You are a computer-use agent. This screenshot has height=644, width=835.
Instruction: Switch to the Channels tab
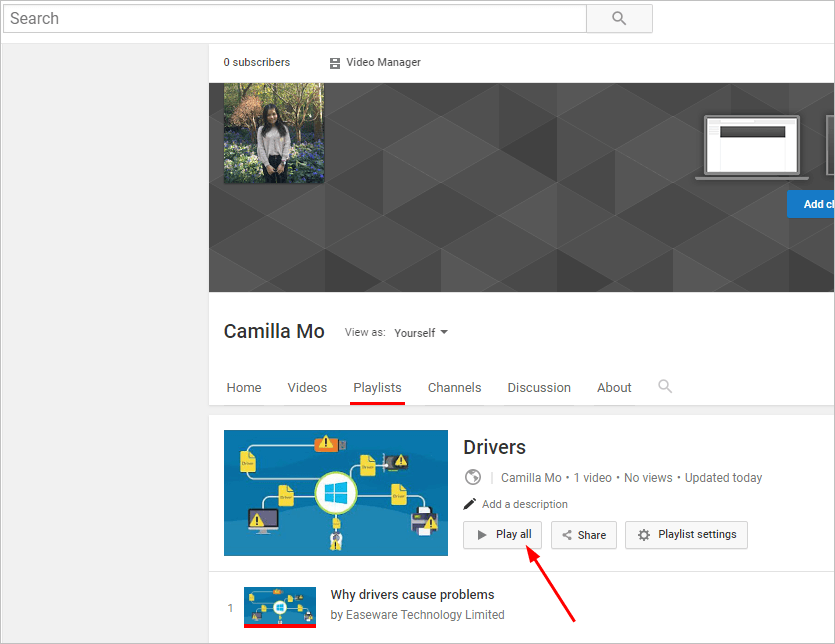tap(454, 387)
